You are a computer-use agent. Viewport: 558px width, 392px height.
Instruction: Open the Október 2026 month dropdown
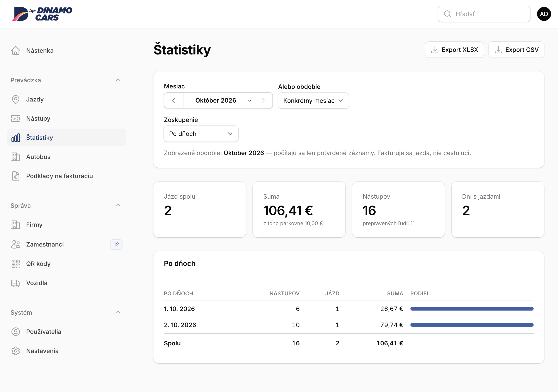[218, 101]
